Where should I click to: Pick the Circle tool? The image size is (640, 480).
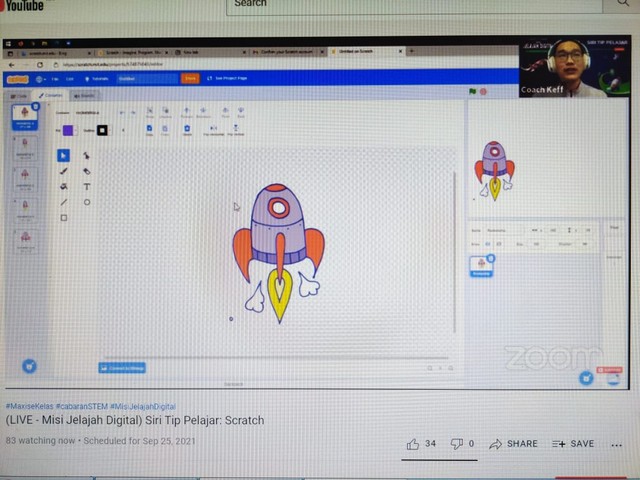[x=87, y=202]
